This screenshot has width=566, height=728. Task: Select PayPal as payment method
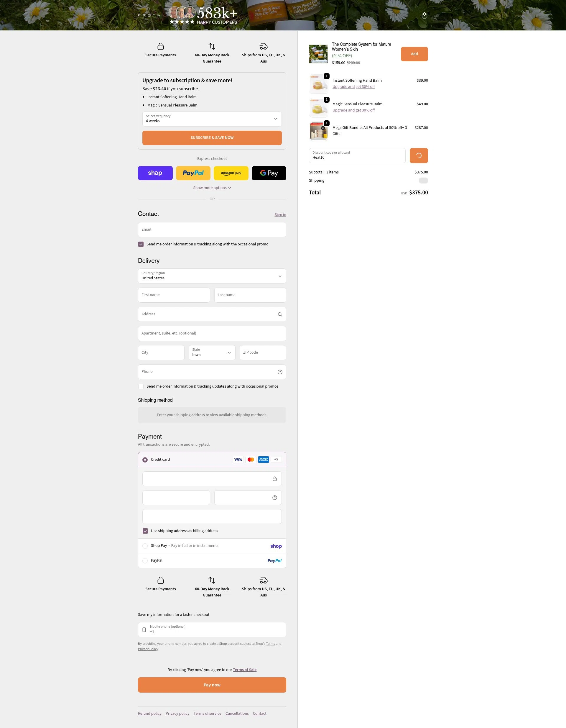[x=145, y=560]
